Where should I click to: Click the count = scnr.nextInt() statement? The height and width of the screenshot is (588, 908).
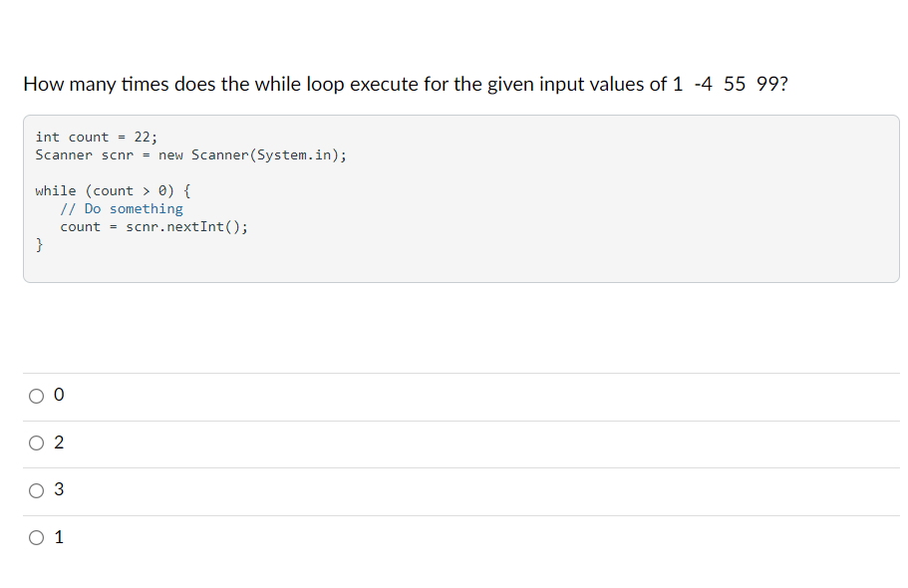153,226
